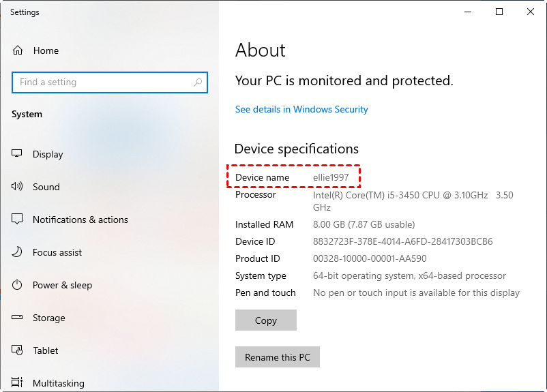Click the ellie1997 device name value
Image resolution: width=547 pixels, height=392 pixels.
point(331,177)
